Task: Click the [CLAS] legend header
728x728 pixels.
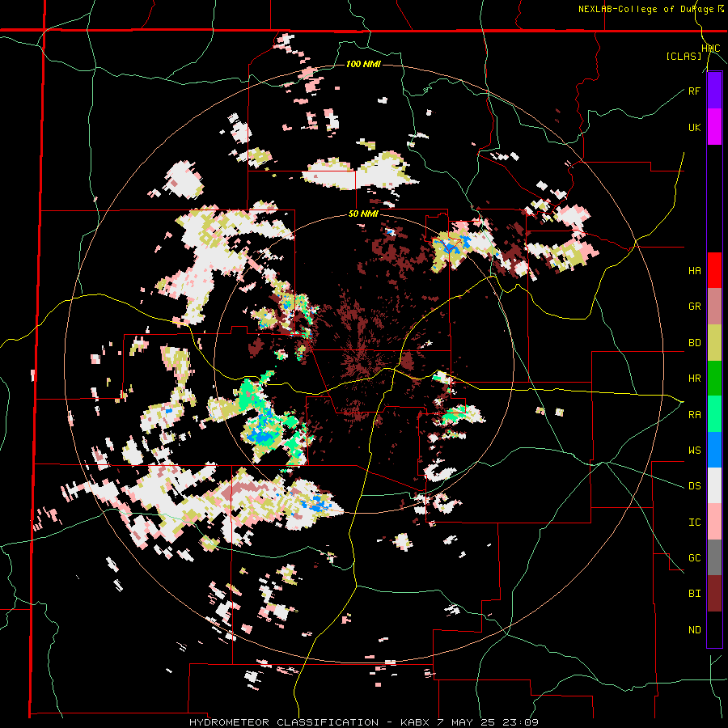Action: pyautogui.click(x=684, y=56)
